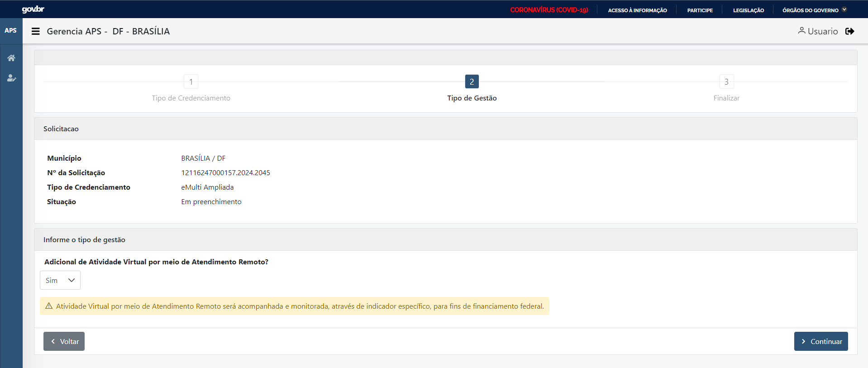Click the Em preenchimento status text
This screenshot has width=868, height=368.
(x=211, y=201)
